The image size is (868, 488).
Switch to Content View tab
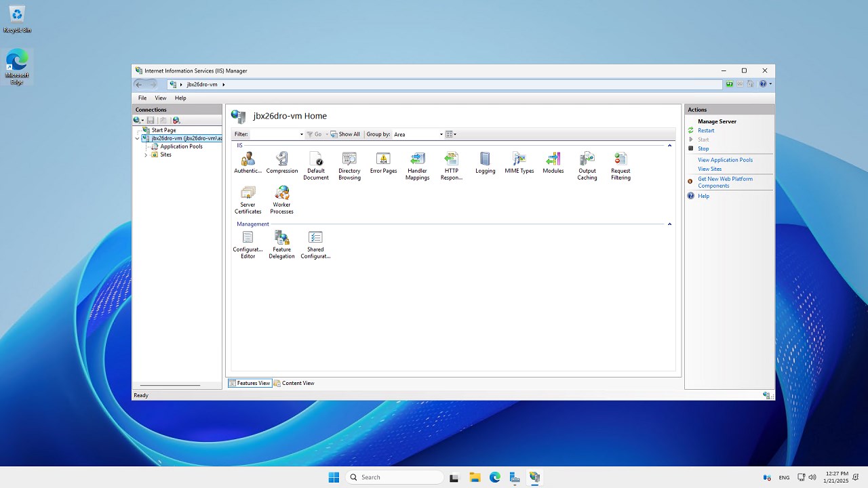pyautogui.click(x=294, y=383)
